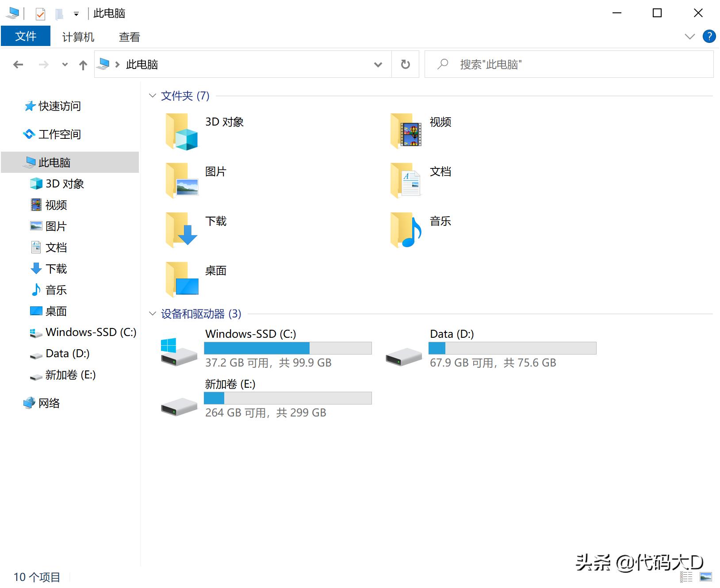Open the 文件 menu
The width and height of the screenshot is (720, 588).
(x=26, y=36)
